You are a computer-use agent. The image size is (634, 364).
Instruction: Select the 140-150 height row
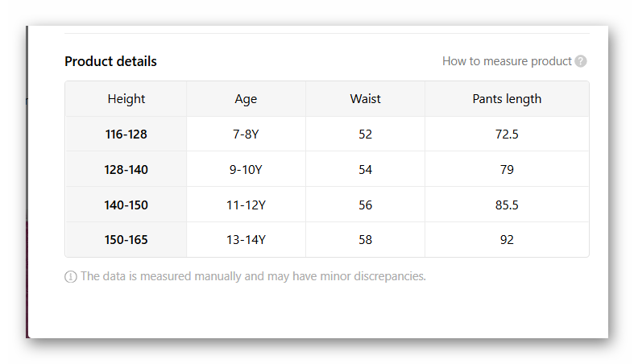coord(126,205)
